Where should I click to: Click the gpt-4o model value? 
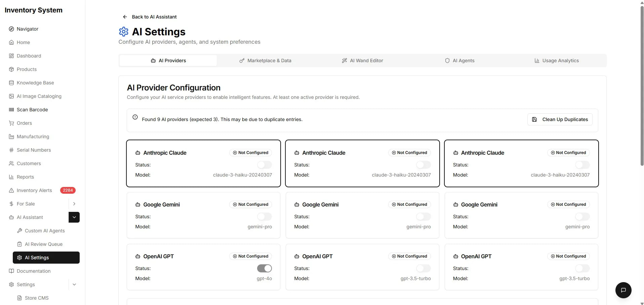pyautogui.click(x=264, y=278)
